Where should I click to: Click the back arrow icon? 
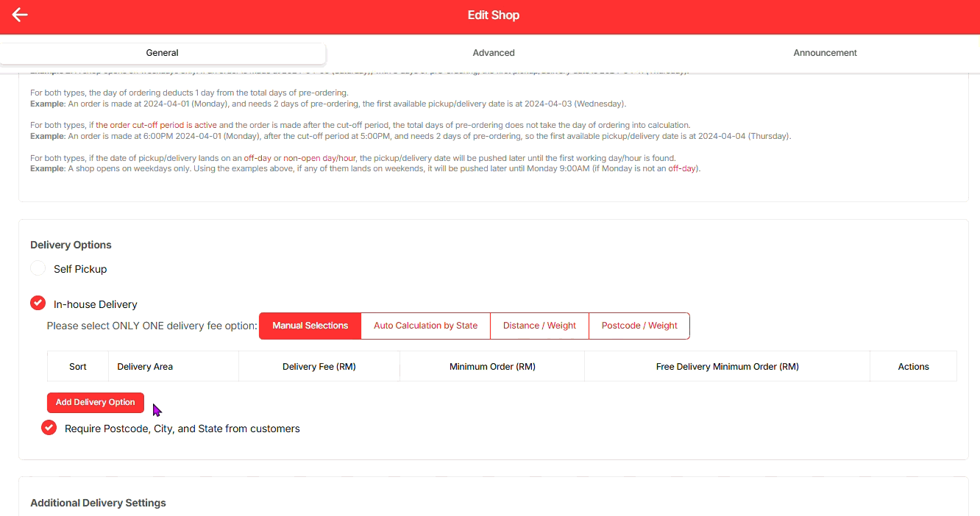(20, 15)
